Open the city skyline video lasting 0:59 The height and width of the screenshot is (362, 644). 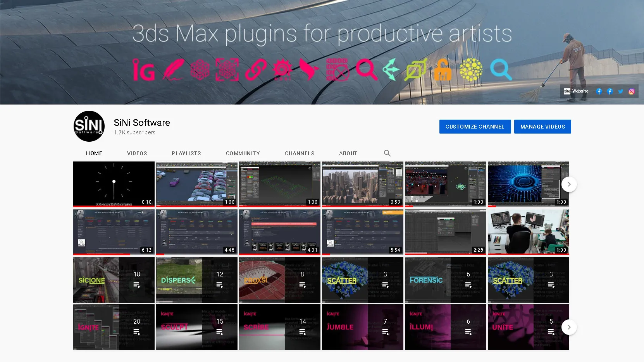pos(363,184)
